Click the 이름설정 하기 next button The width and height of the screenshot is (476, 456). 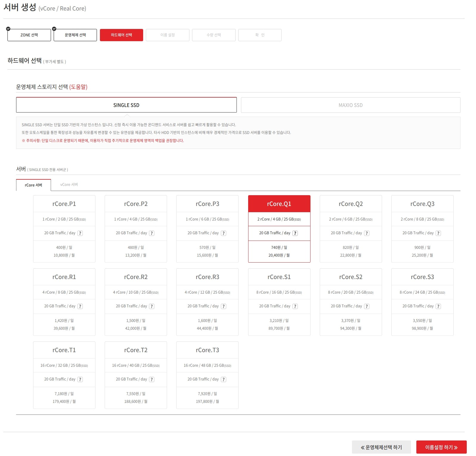point(441,447)
